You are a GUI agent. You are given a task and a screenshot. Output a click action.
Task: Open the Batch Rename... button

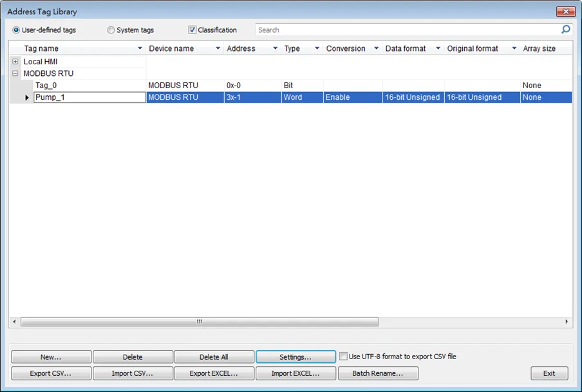(x=378, y=373)
